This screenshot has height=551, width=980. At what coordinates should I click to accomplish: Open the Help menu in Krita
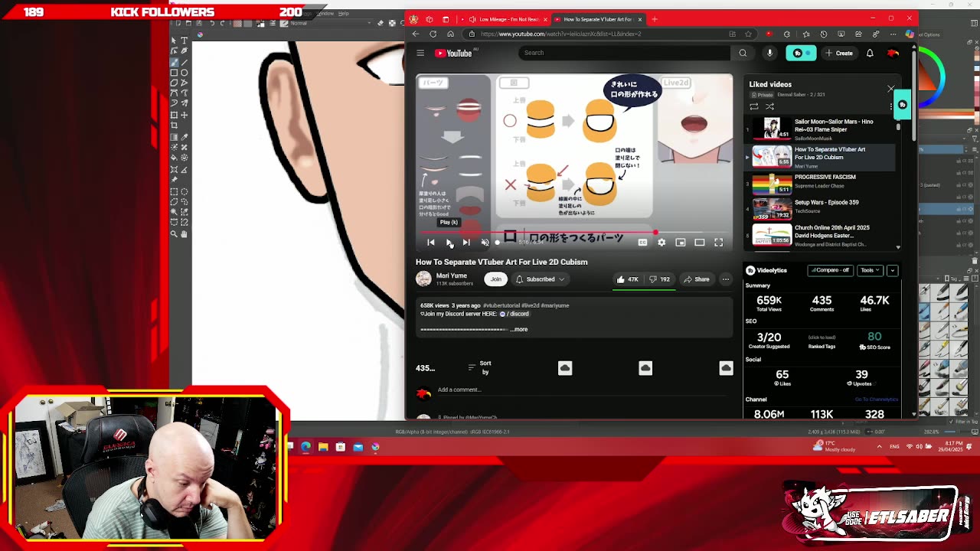pyautogui.click(x=344, y=13)
